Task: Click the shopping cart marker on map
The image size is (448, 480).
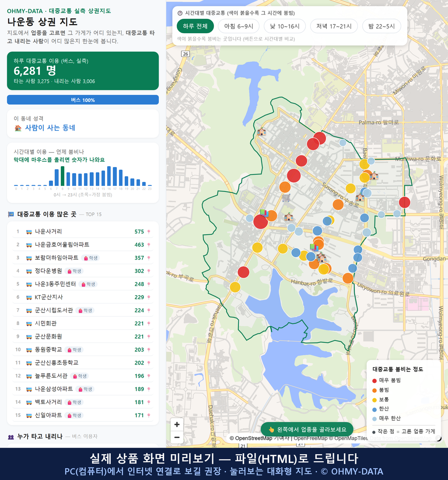Action: tap(286, 198)
